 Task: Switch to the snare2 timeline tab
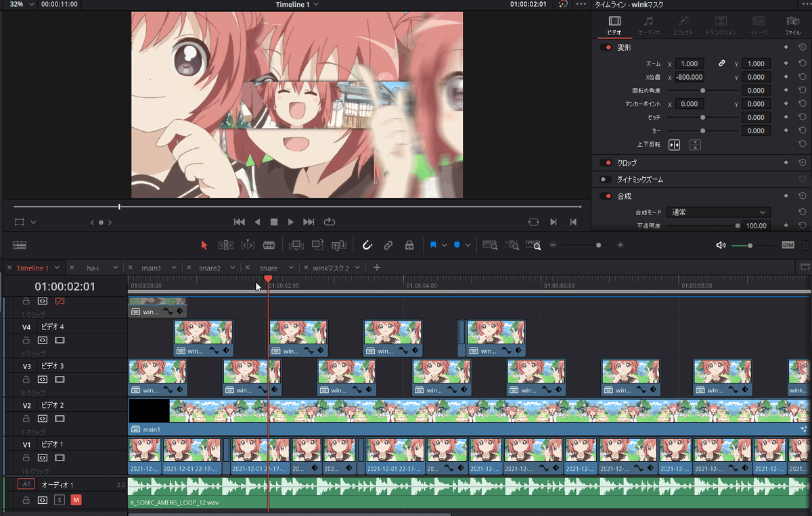point(210,268)
